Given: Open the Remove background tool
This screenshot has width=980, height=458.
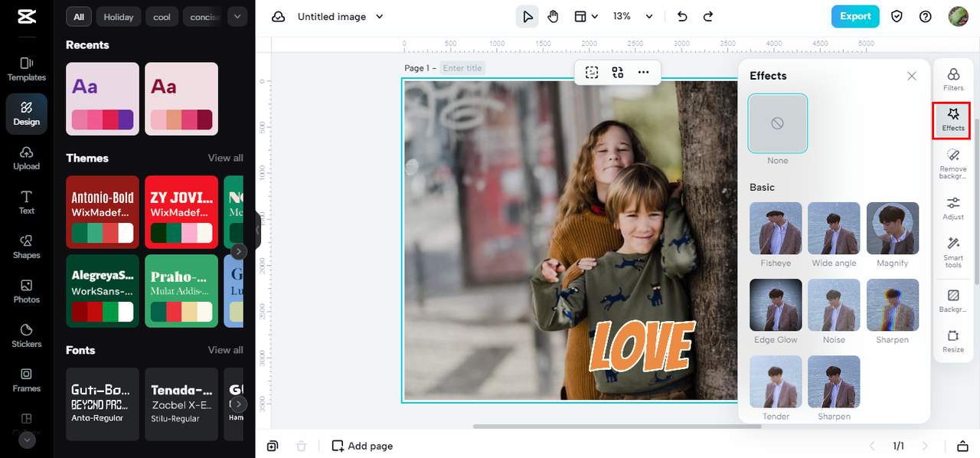Looking at the screenshot, I should [x=953, y=164].
